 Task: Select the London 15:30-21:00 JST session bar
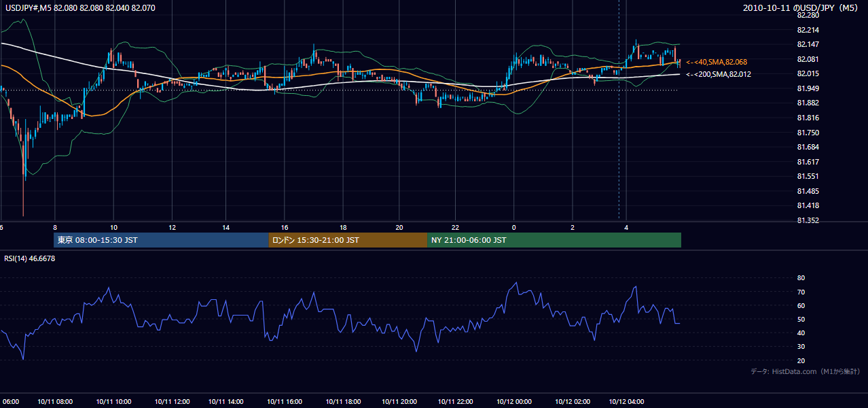[348, 240]
